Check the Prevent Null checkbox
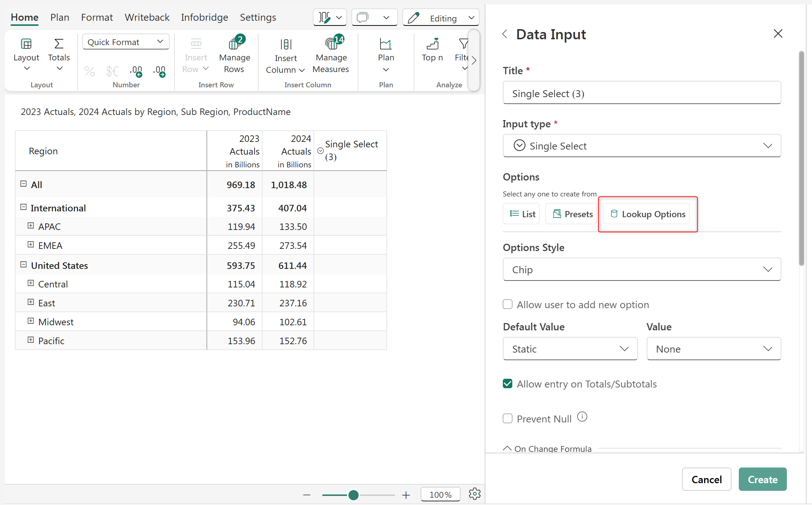The height and width of the screenshot is (505, 812). coord(508,418)
